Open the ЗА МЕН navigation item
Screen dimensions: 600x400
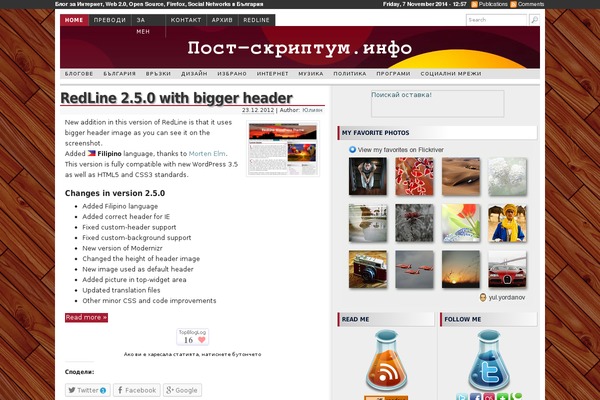tap(148, 26)
